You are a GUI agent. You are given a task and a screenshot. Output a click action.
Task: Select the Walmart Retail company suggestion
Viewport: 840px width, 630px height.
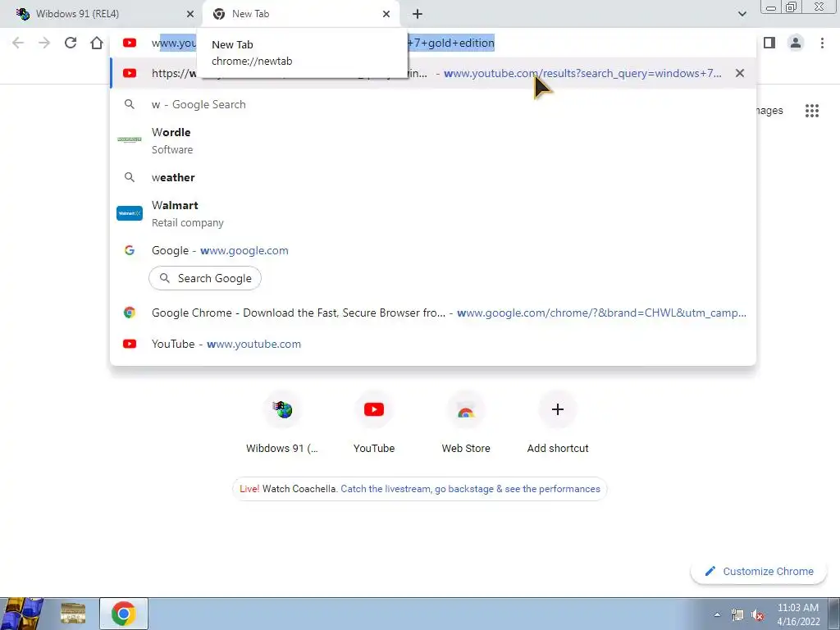point(433,213)
